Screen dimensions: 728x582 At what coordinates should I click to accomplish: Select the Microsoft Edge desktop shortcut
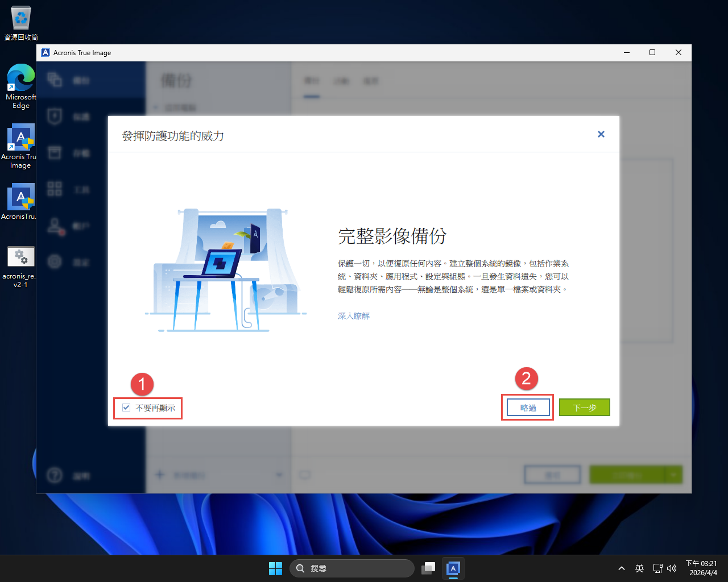click(x=21, y=86)
